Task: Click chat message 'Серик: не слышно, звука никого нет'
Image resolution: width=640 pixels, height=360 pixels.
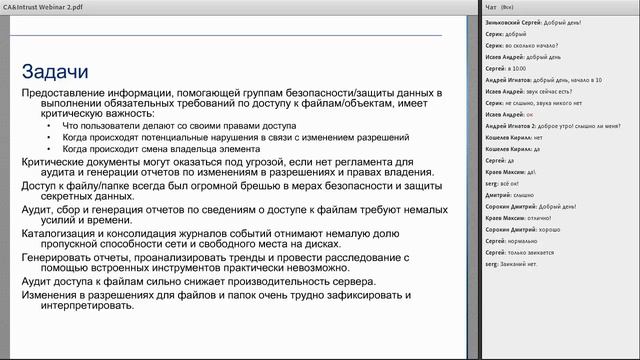Action: tap(533, 103)
